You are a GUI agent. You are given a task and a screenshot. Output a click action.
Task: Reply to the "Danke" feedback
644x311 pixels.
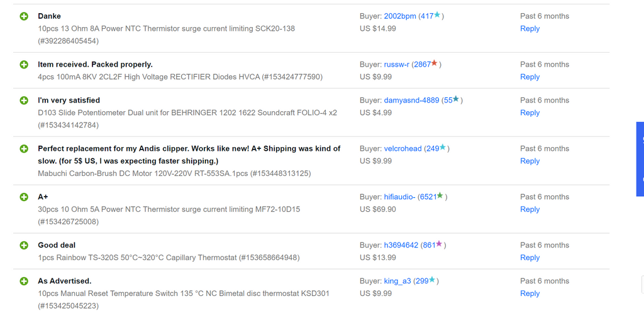530,29
